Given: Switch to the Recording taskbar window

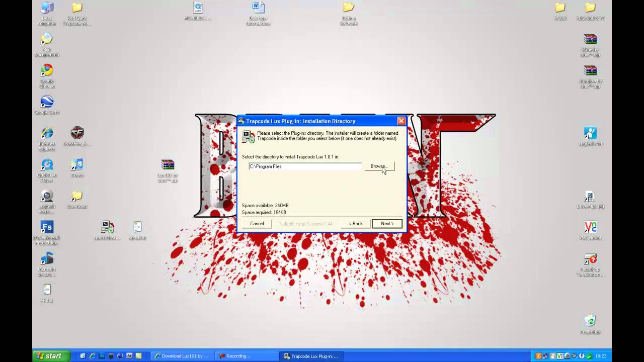Looking at the screenshot, I should (248, 356).
